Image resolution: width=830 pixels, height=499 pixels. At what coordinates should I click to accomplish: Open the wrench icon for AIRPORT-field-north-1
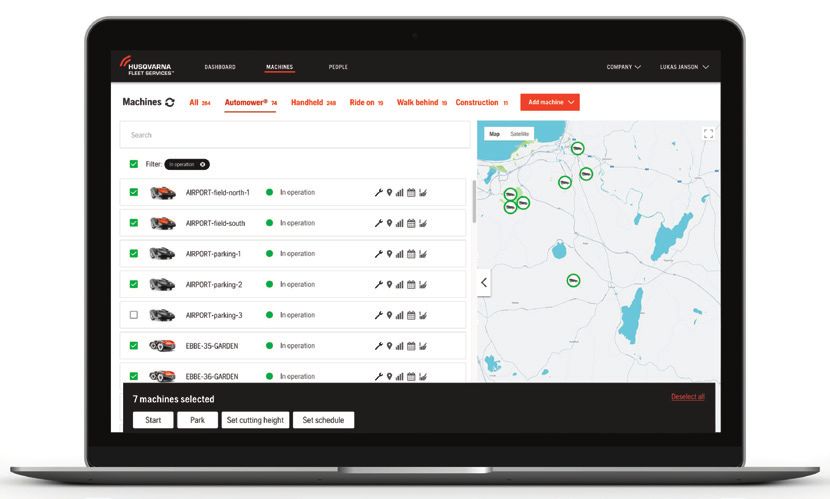[x=378, y=193]
